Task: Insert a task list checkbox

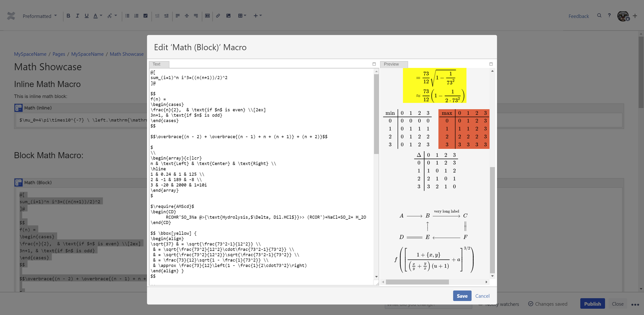Action: point(145,16)
